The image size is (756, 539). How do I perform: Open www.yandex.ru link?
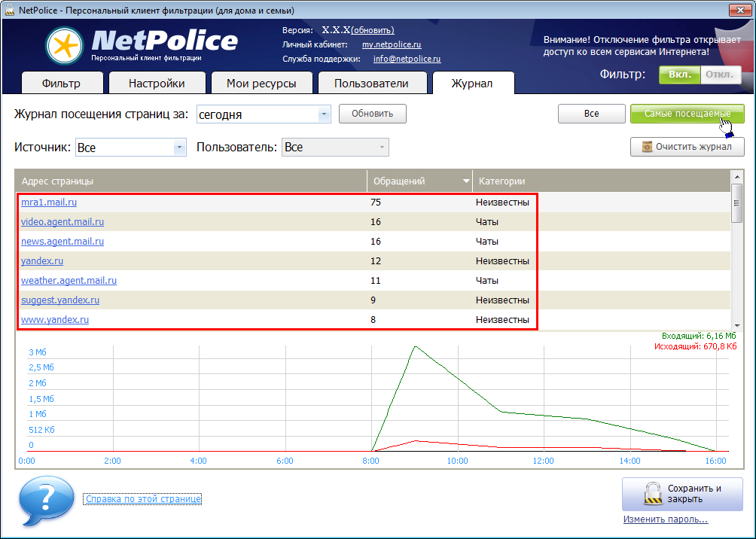tap(54, 319)
